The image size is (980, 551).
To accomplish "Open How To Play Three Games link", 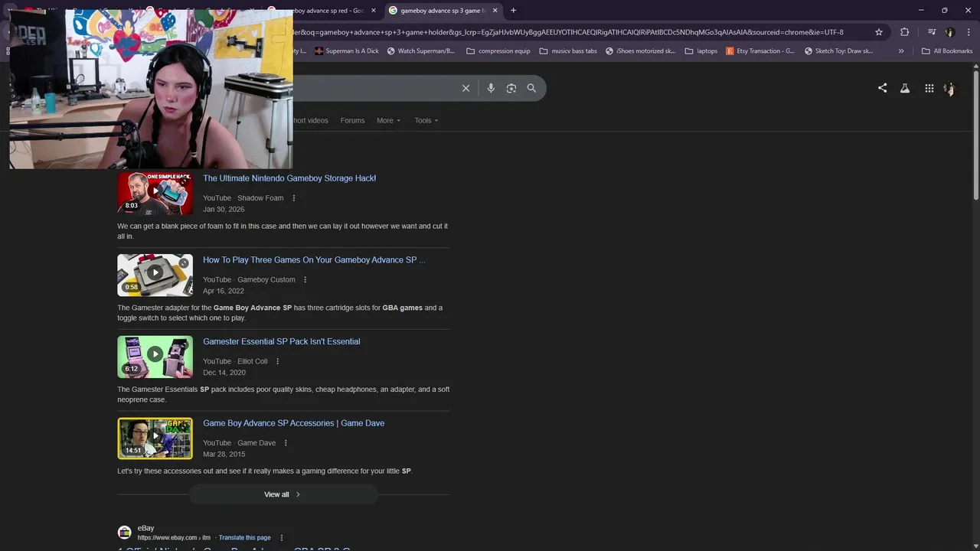I will pyautogui.click(x=314, y=260).
